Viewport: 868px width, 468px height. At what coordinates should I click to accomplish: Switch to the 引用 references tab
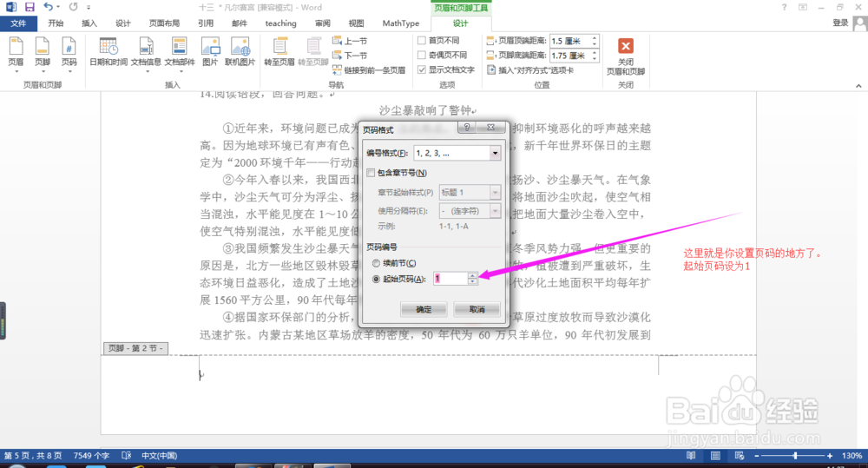[x=206, y=23]
